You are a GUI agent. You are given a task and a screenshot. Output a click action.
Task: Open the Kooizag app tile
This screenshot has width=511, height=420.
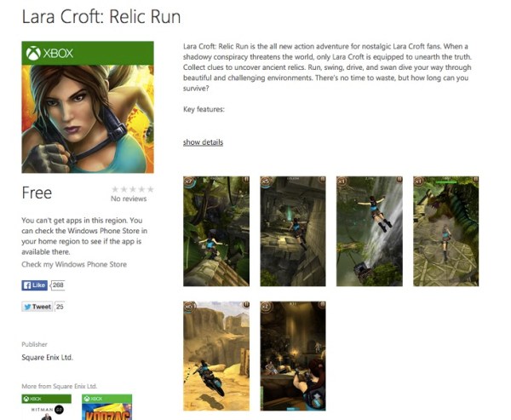tap(107, 407)
